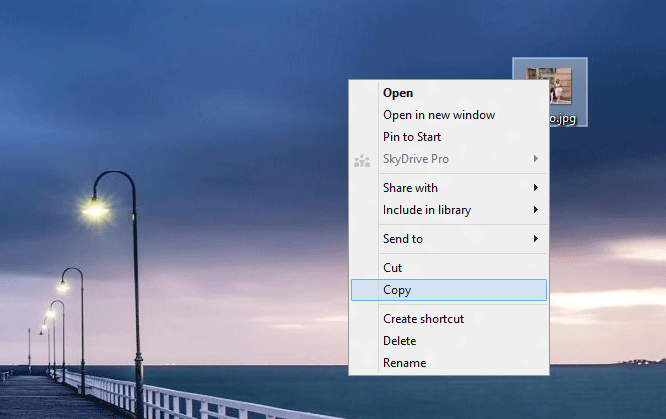Click the brightest street lamp on the wallpaper
This screenshot has width=666, height=419.
pos(95,209)
